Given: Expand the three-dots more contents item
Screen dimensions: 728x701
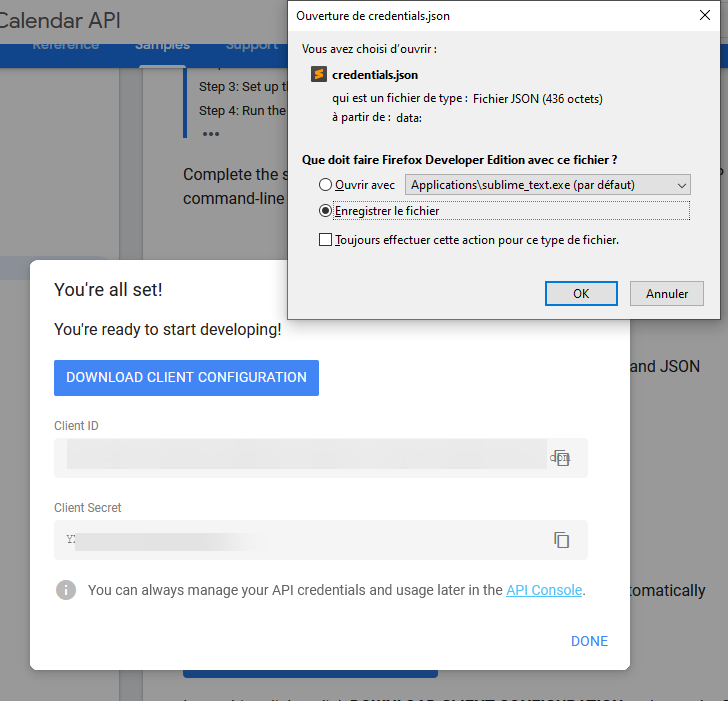Looking at the screenshot, I should (211, 134).
